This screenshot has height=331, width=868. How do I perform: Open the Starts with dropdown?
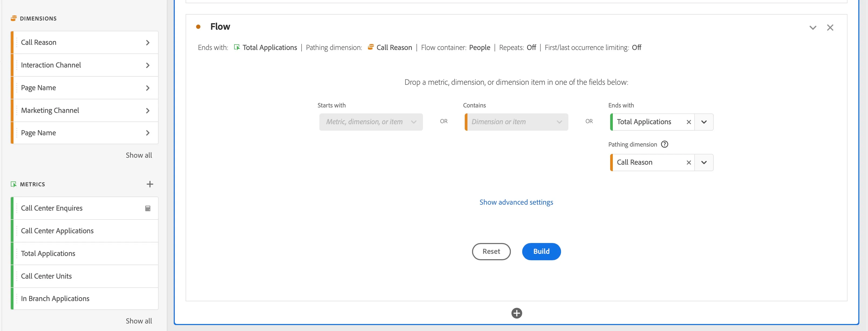pyautogui.click(x=371, y=122)
